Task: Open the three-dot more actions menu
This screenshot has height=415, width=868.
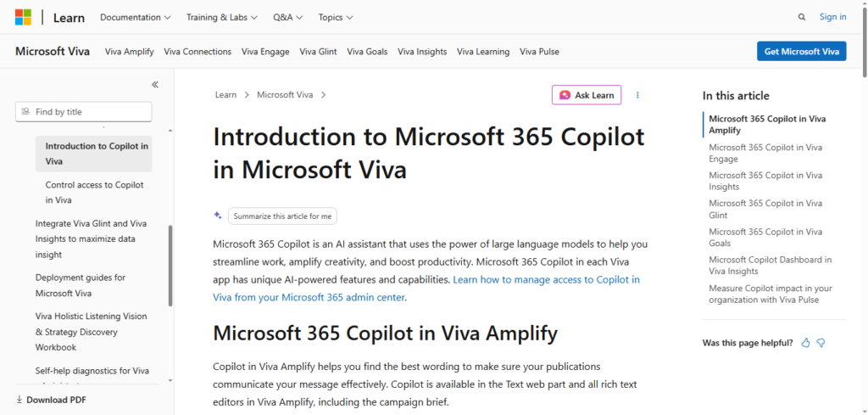Action: tap(637, 95)
